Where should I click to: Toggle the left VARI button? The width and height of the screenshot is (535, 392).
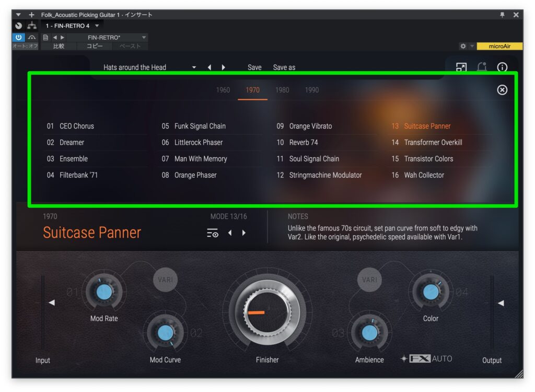[165, 280]
